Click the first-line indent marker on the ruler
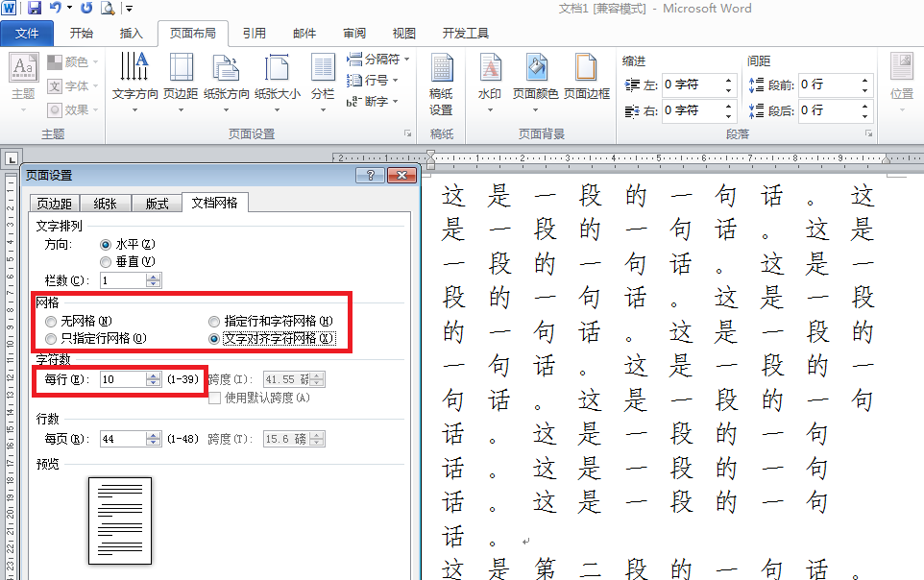 click(x=430, y=155)
